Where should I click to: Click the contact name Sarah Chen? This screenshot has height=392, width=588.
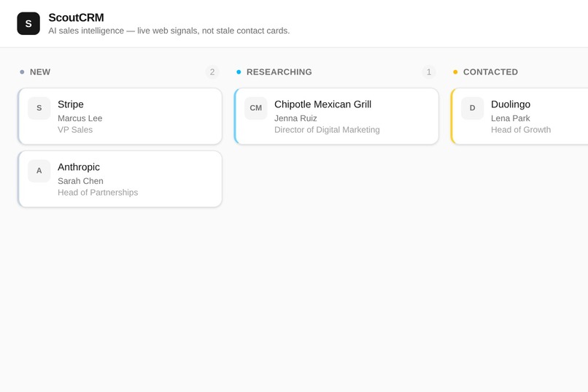pyautogui.click(x=81, y=181)
